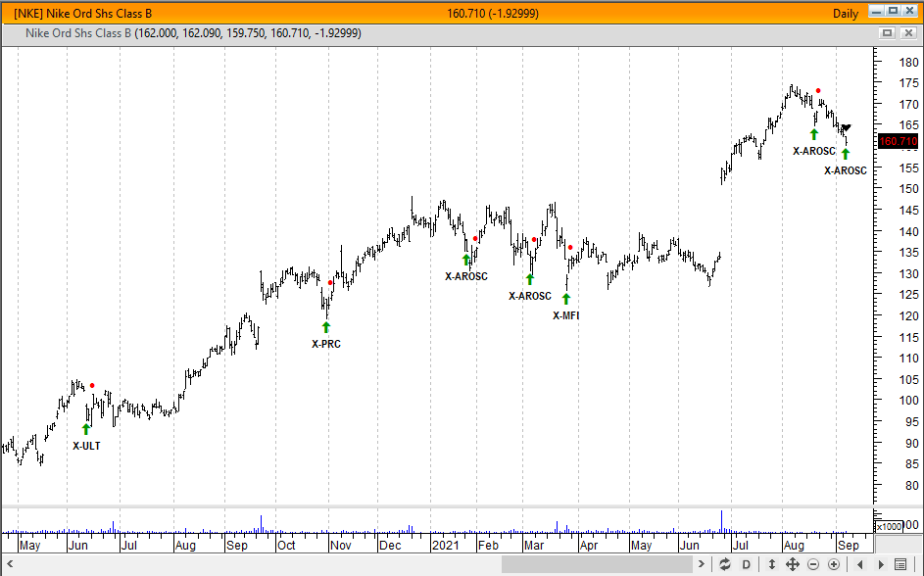Image resolution: width=924 pixels, height=576 pixels.
Task: Click the refresh chart icon
Action: (x=725, y=564)
